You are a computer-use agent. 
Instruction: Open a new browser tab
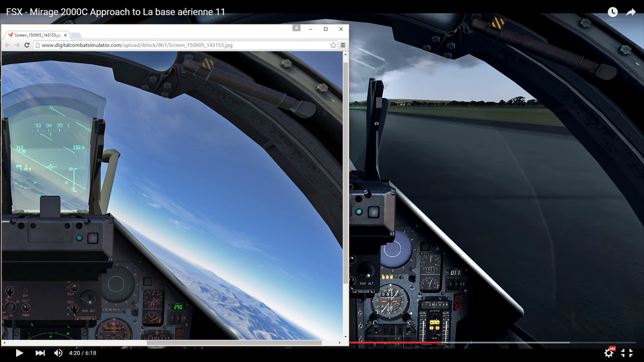77,35
